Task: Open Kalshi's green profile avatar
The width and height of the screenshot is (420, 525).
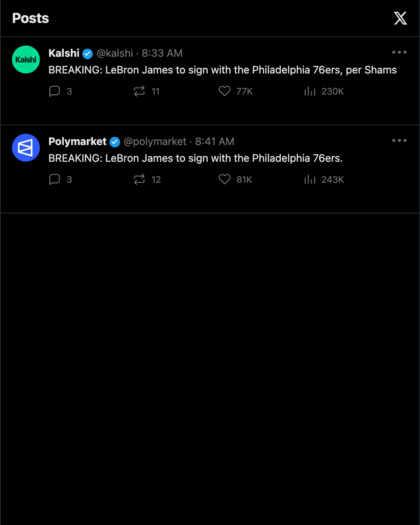Action: (x=26, y=59)
